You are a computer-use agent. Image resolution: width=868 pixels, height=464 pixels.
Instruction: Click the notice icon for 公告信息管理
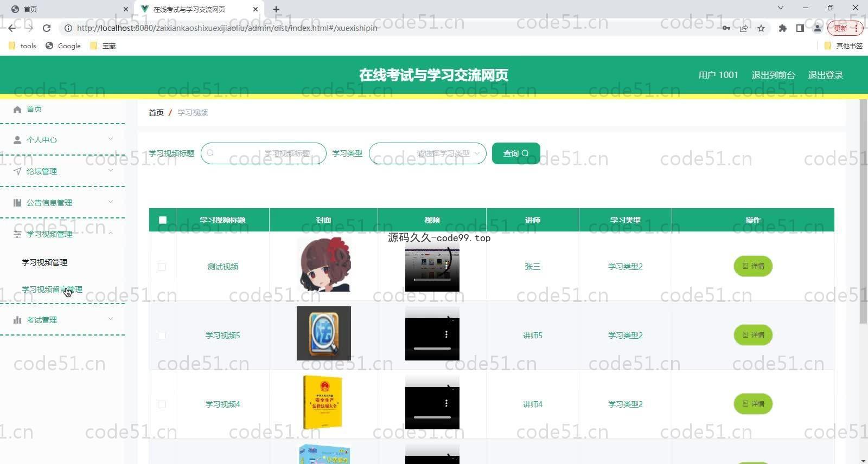17,203
